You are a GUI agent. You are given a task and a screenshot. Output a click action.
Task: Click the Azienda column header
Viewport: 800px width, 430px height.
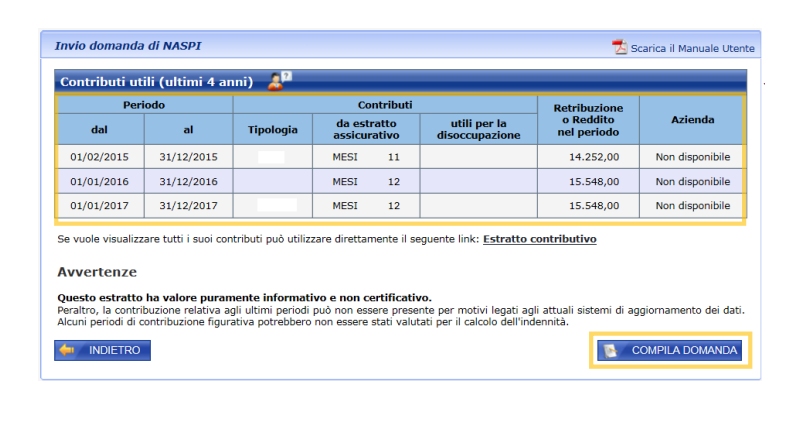point(692,120)
